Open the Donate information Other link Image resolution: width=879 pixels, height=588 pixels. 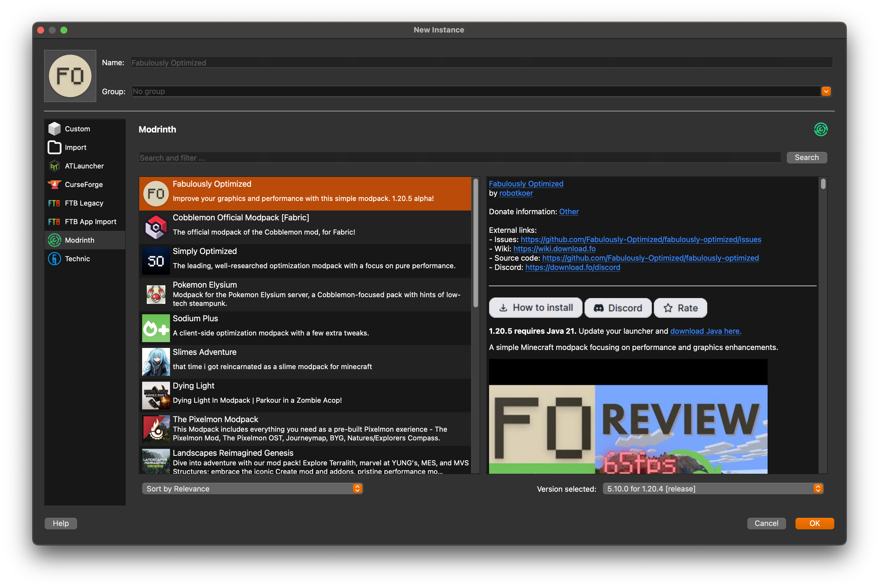tap(569, 211)
